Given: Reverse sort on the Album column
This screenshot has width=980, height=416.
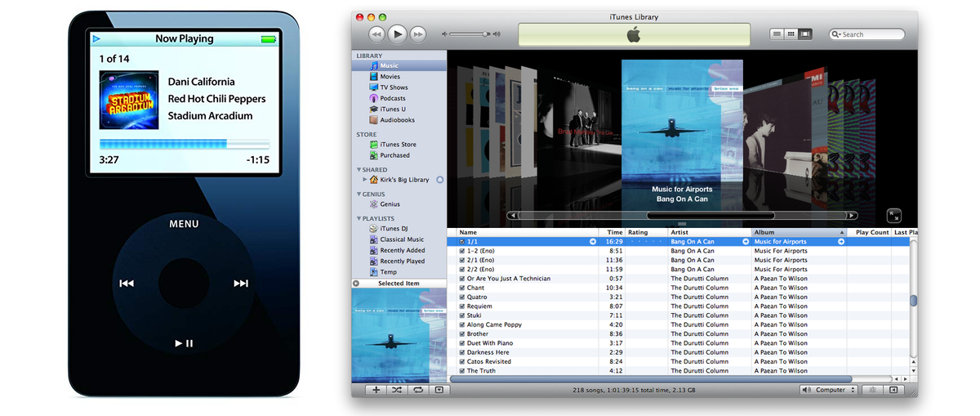Looking at the screenshot, I should [799, 232].
